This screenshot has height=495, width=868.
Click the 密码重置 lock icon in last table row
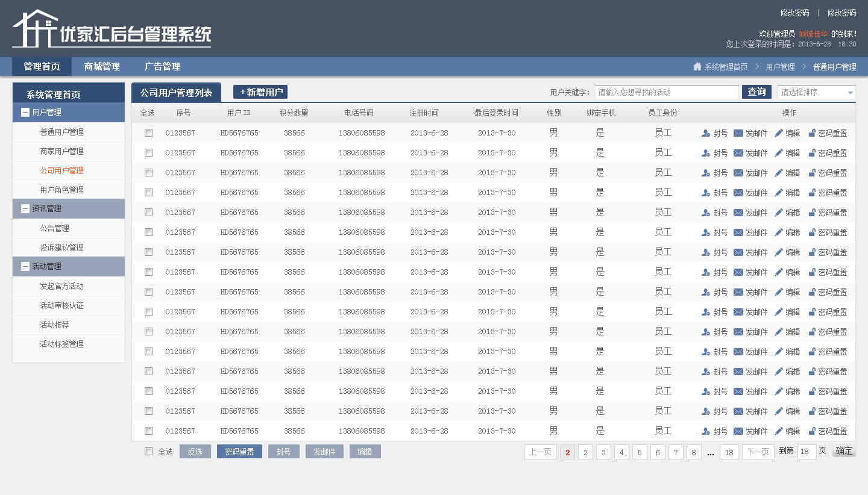click(x=812, y=431)
